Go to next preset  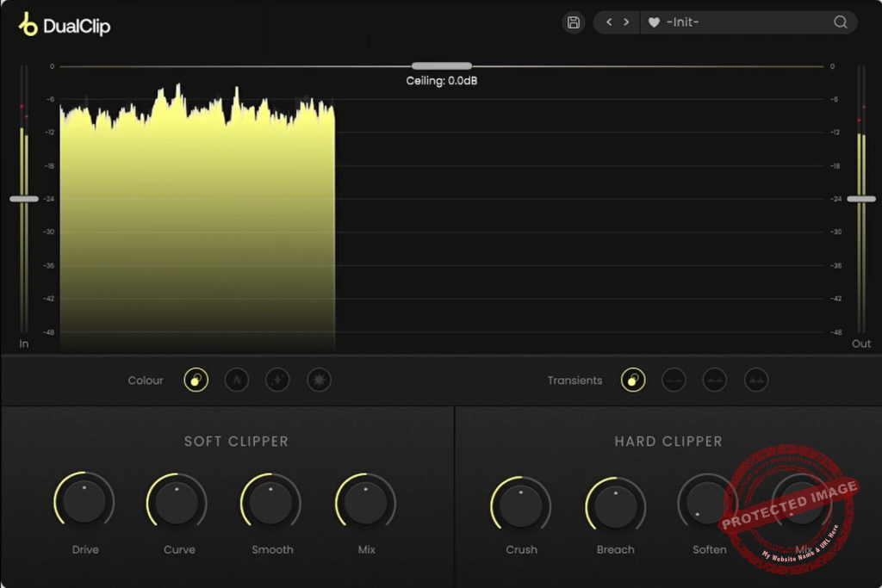pos(626,22)
